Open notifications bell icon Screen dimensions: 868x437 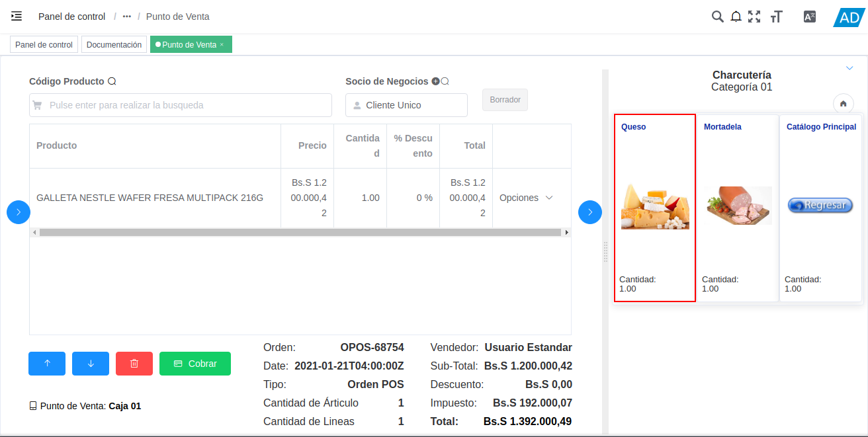click(736, 17)
